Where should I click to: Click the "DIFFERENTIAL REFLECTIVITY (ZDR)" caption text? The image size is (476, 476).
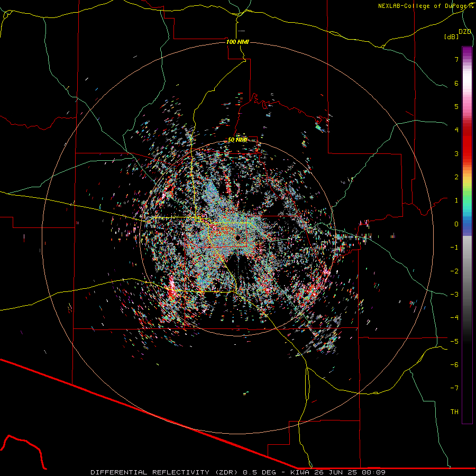166,472
